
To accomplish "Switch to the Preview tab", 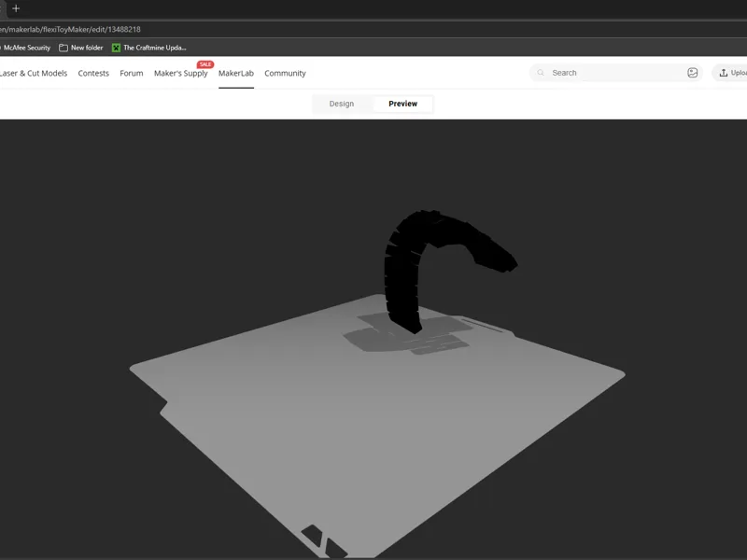I will click(403, 104).
